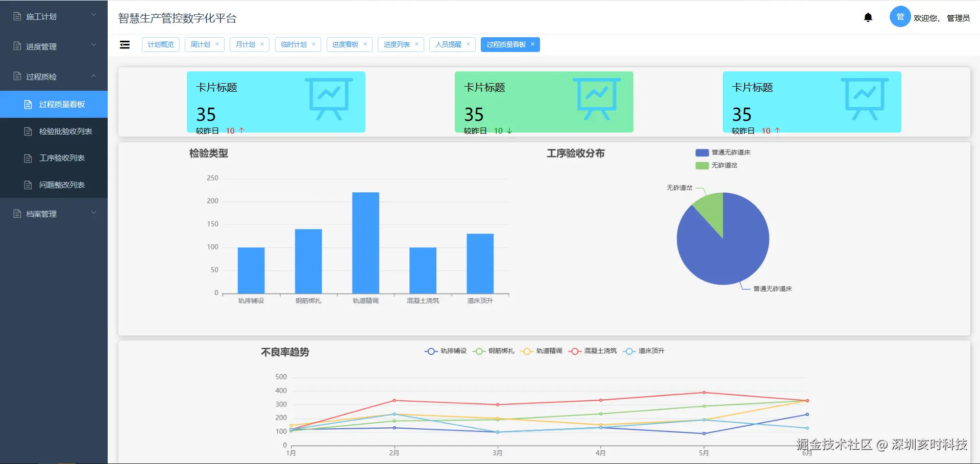Click the 5月 label on the trend axis
980x464 pixels.
[x=704, y=453]
